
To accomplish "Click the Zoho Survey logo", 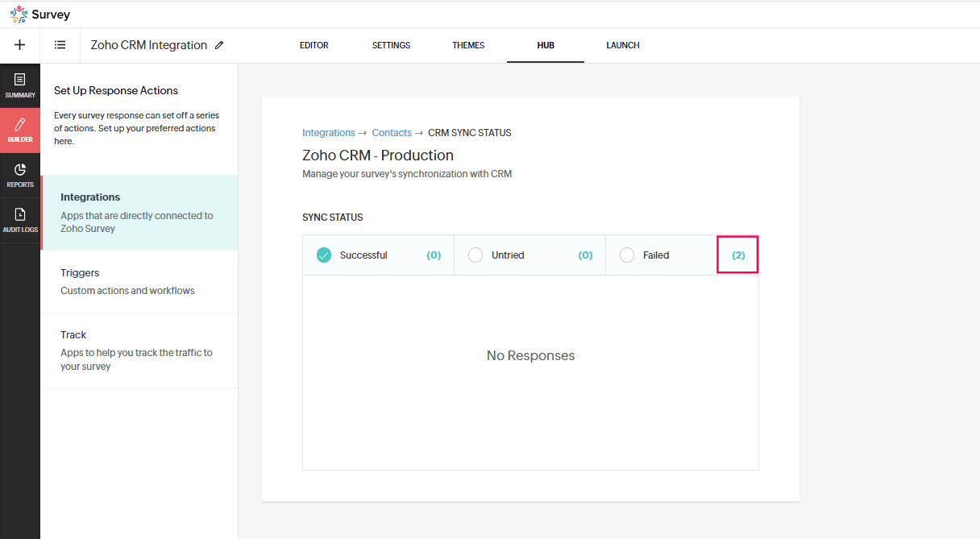I will click(39, 15).
